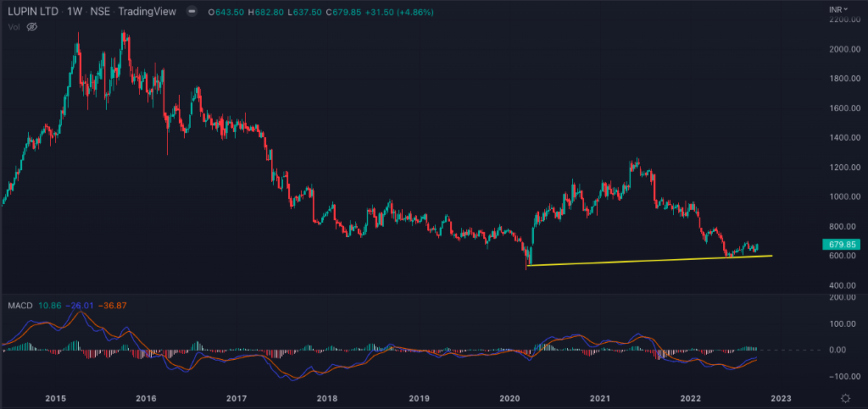Click the high value H682.80
This screenshot has height=409, width=868.
[x=264, y=12]
